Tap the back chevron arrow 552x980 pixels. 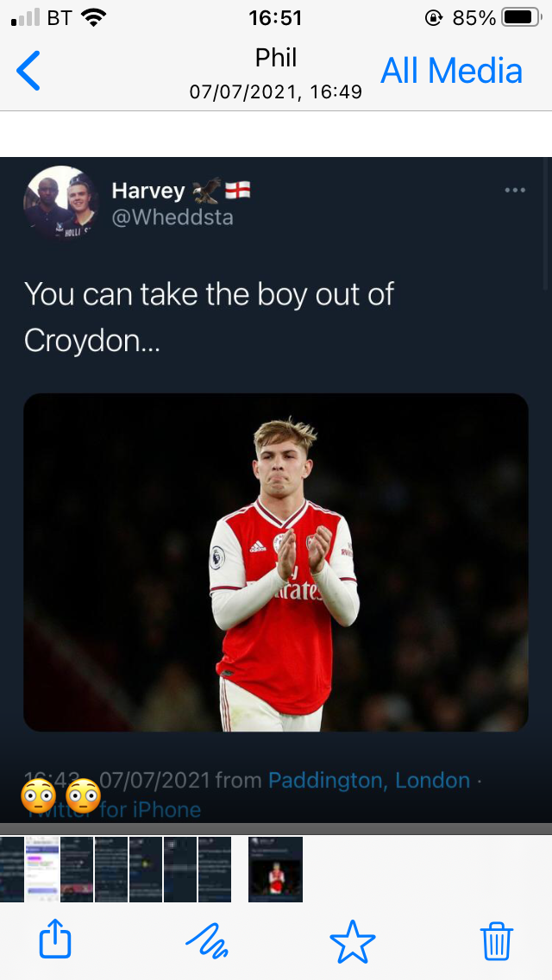pos(28,71)
